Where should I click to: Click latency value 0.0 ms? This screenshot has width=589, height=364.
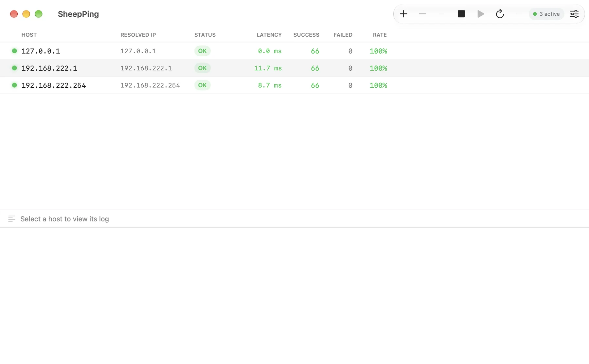click(x=270, y=51)
